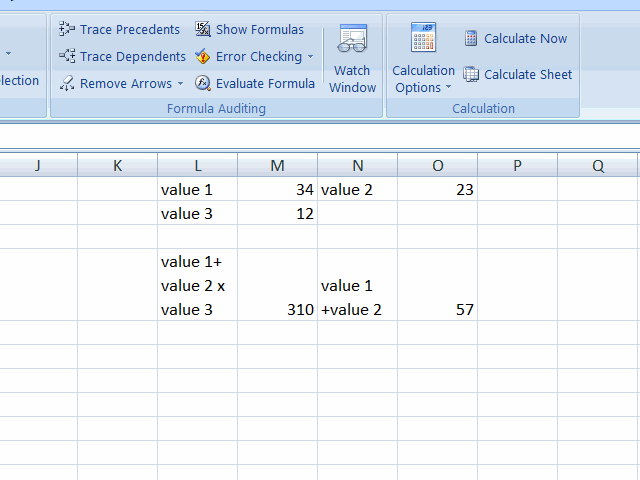Click the Calculation Options calculator icon
This screenshot has height=480, width=640.
coord(423,37)
